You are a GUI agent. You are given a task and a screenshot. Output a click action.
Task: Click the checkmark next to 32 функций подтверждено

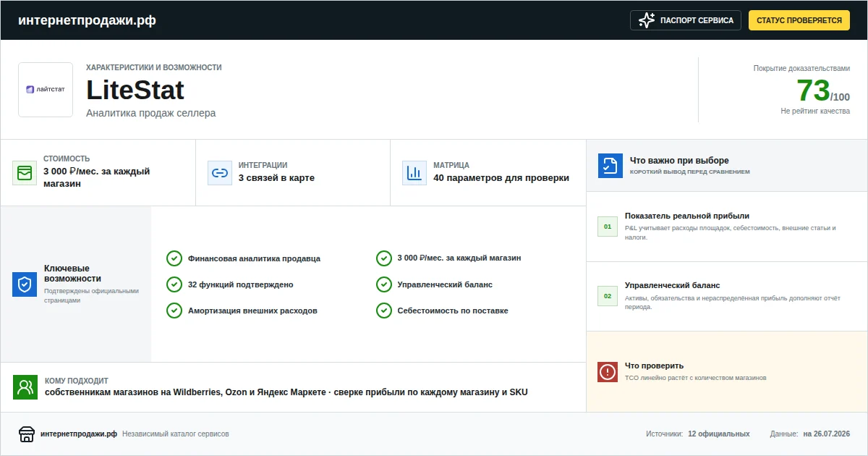[x=174, y=284]
